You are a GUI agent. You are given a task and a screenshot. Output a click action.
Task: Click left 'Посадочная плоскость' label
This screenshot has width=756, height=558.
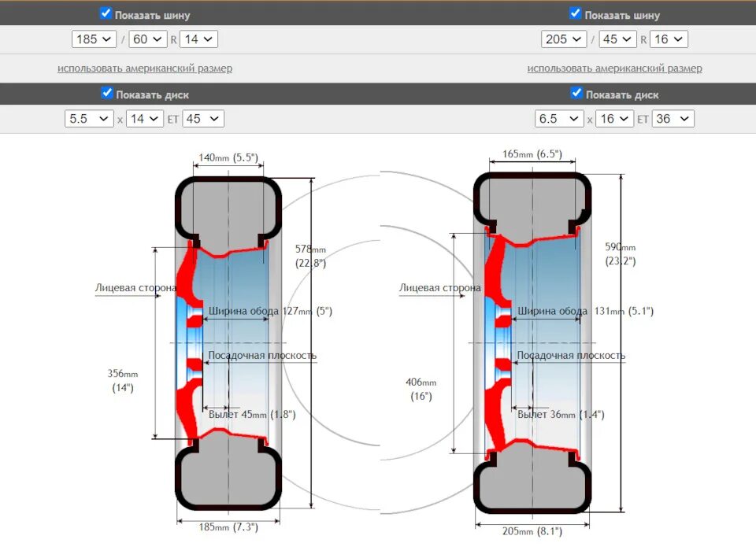(x=262, y=355)
